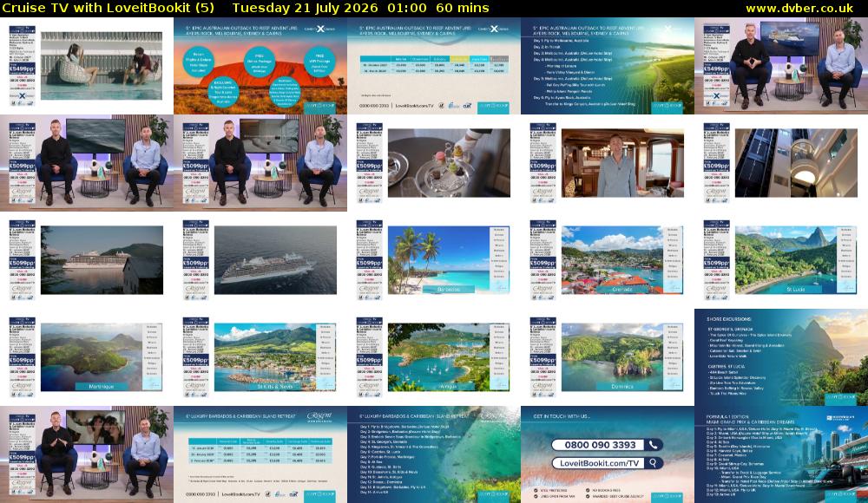Click the 'Tuesday 21 July 2026' date
The height and width of the screenshot is (503, 868).
pyautogui.click(x=305, y=9)
